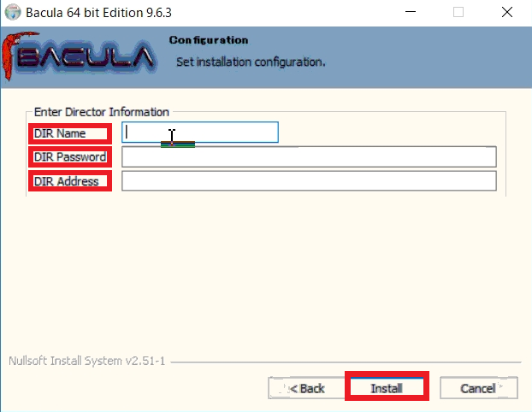Click the 'Set installation configuration.' subtitle
532x412 pixels.
pyautogui.click(x=251, y=62)
